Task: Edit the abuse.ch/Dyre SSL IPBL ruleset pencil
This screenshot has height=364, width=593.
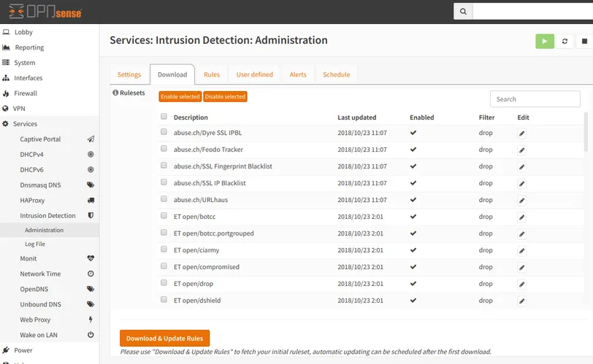Action: [x=521, y=133]
